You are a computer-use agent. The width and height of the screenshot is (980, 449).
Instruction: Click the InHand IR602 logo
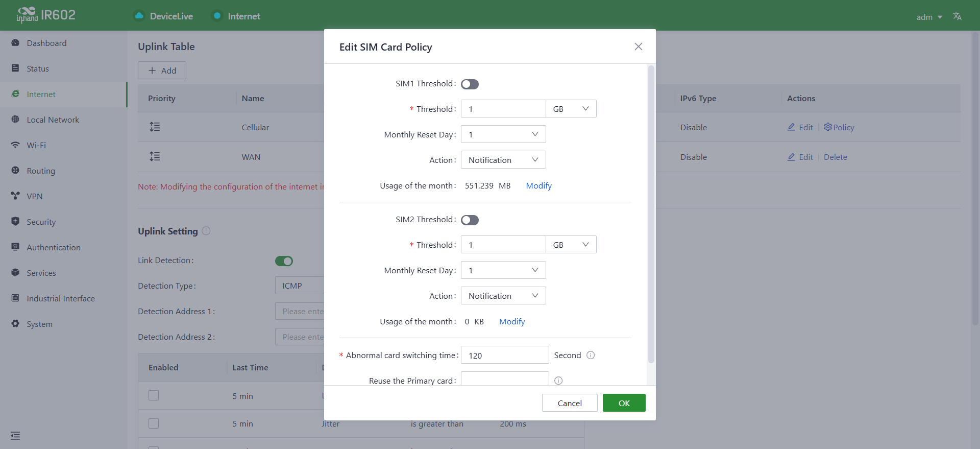46,15
